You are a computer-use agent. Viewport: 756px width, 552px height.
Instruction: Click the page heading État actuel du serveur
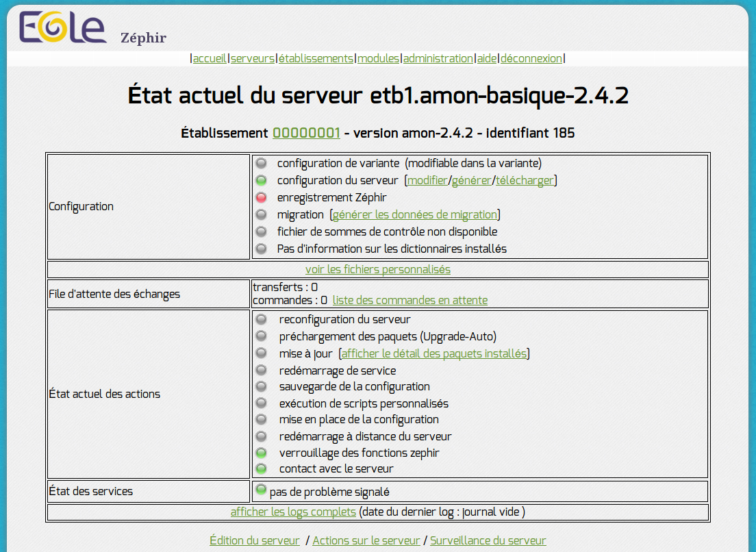click(378, 95)
